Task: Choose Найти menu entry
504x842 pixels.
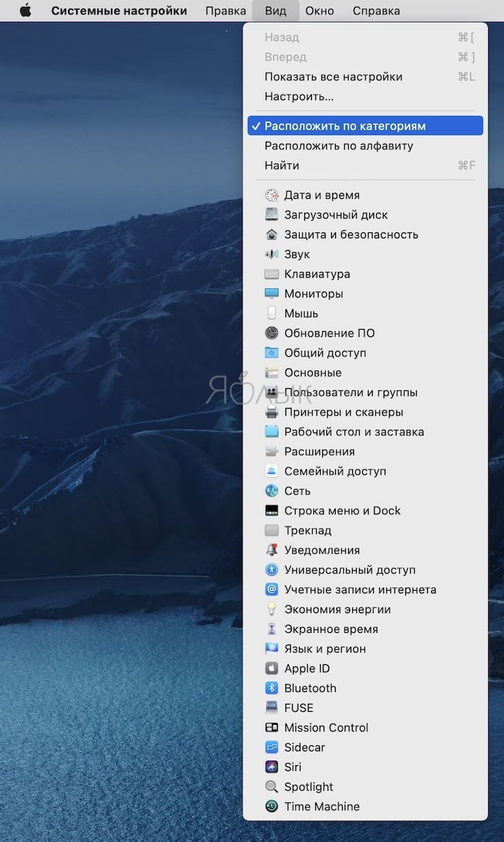Action: tap(366, 166)
